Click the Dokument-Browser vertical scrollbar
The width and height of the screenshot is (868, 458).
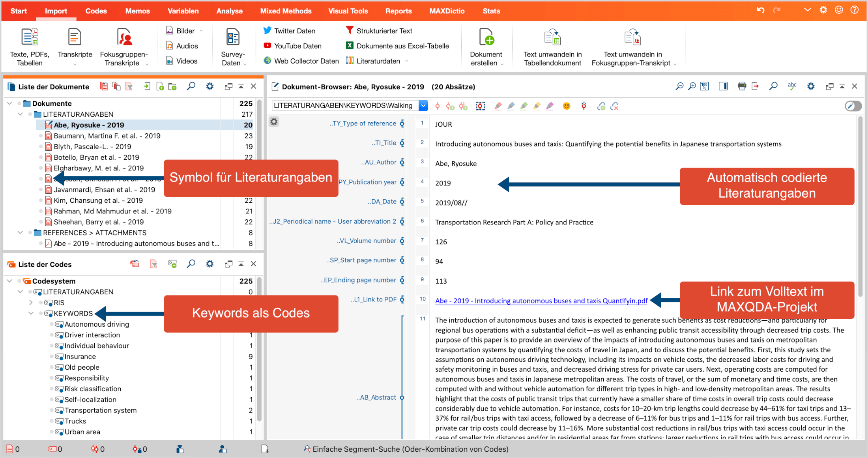point(861,207)
